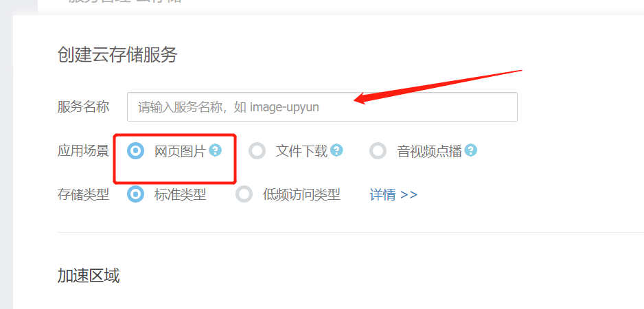Click the 音视频点播 option text
Viewport: 644px width, 309px height.
(430, 151)
